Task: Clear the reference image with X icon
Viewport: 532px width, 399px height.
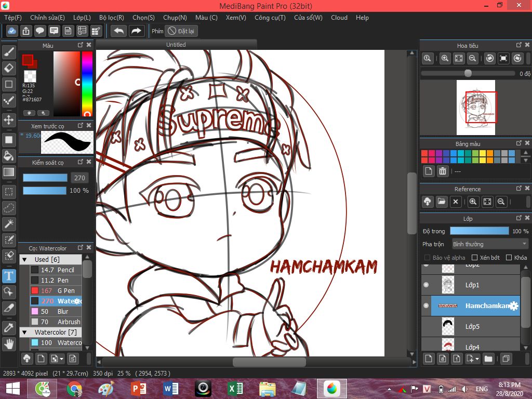Action: tap(456, 202)
